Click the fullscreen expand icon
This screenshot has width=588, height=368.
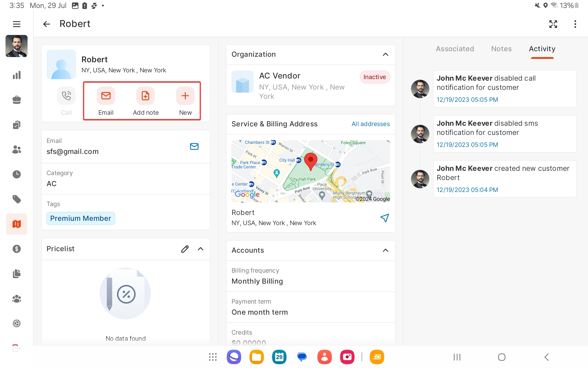tap(553, 24)
